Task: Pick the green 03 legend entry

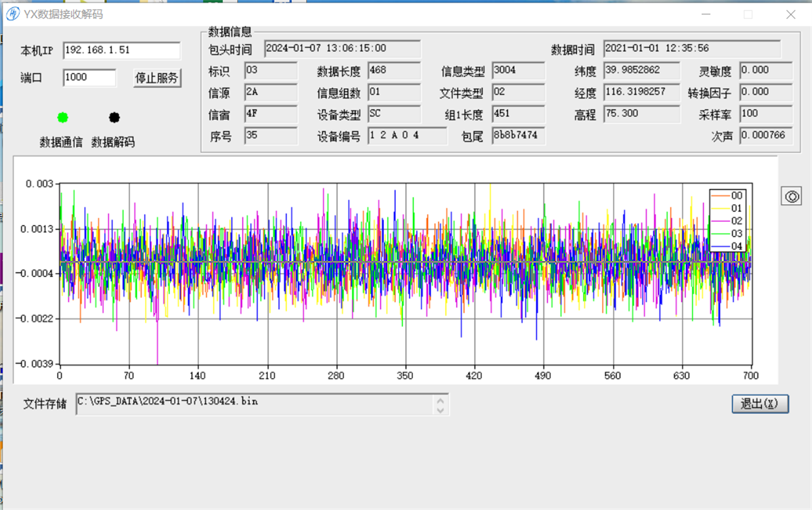Action: click(729, 234)
